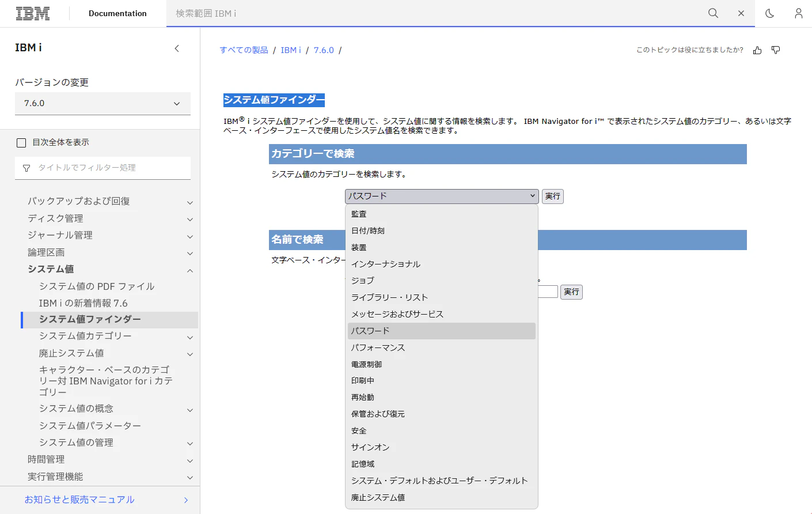This screenshot has width=812, height=514.
Task: Open システム値パラメーター topic
Action: (x=90, y=426)
